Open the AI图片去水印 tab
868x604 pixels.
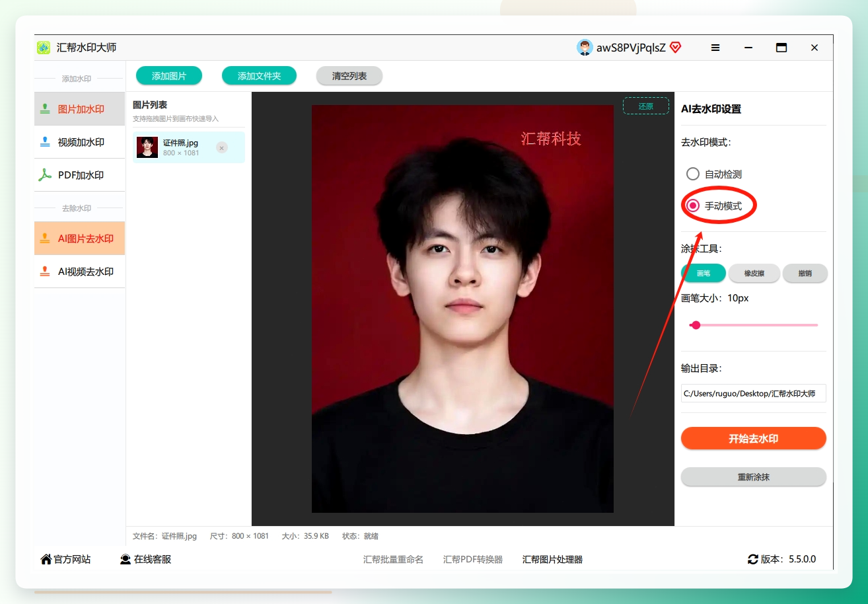pyautogui.click(x=79, y=239)
